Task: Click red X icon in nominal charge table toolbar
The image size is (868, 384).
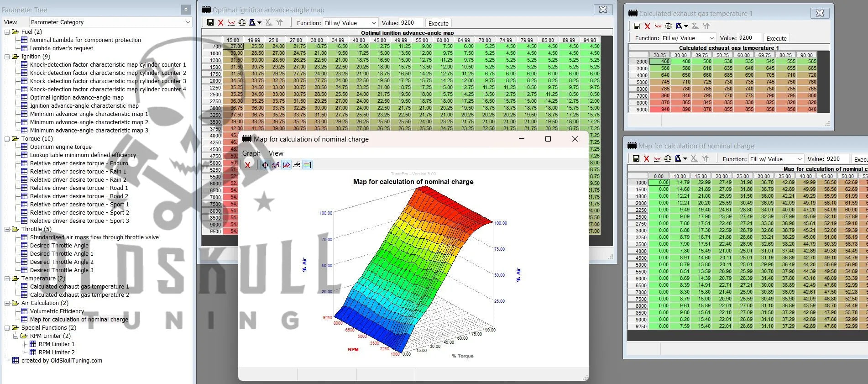Action: tap(646, 159)
